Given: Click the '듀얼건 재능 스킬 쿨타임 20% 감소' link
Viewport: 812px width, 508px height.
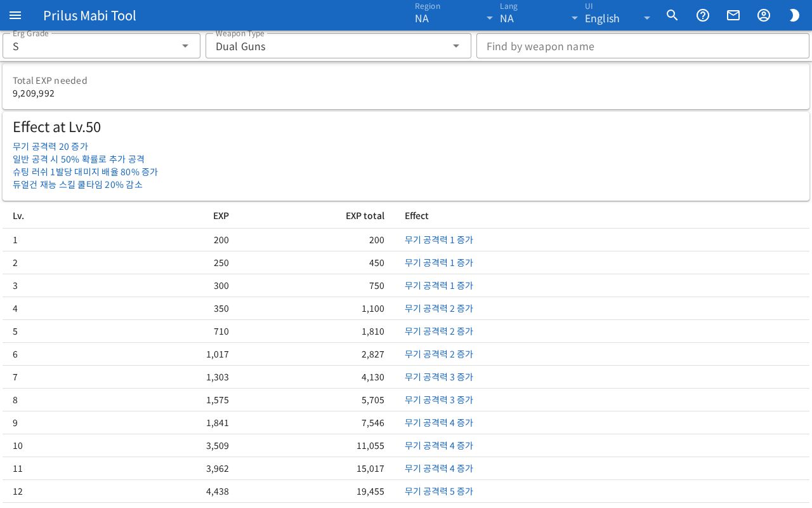Looking at the screenshot, I should [77, 184].
